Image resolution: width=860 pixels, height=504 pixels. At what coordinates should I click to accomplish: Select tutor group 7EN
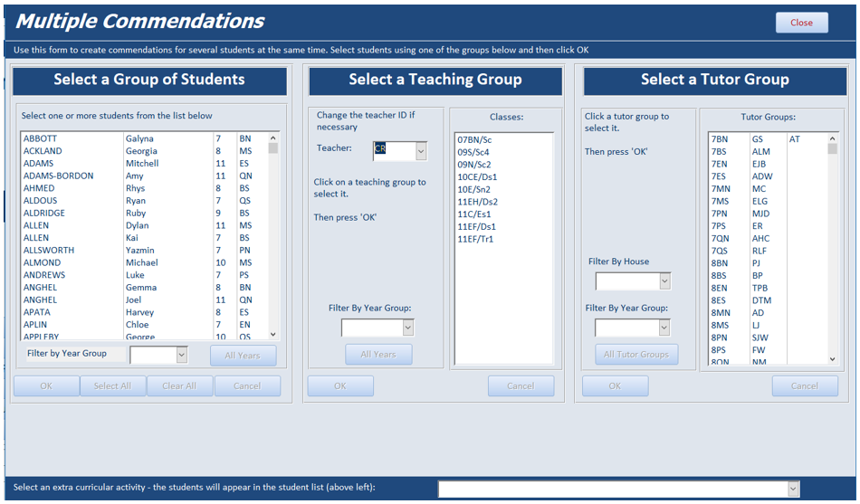click(769, 164)
